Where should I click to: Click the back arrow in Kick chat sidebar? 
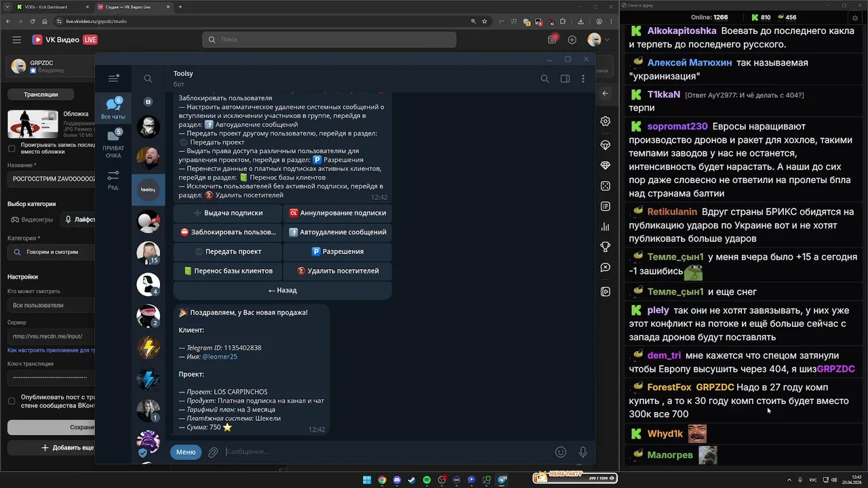(x=606, y=94)
